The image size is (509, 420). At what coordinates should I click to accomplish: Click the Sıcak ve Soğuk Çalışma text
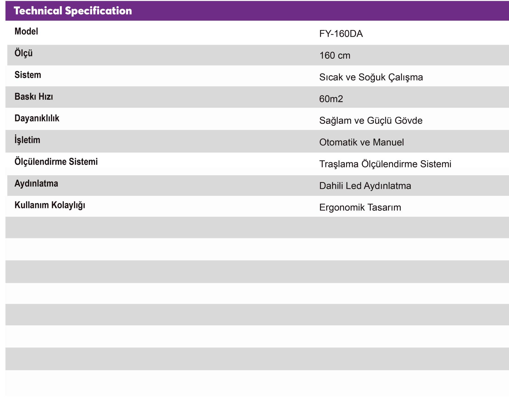(x=371, y=77)
